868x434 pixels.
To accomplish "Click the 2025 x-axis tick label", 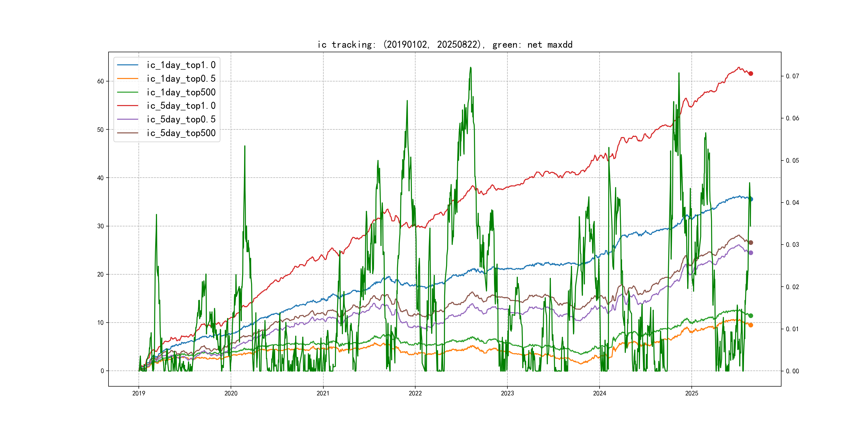I will [691, 393].
